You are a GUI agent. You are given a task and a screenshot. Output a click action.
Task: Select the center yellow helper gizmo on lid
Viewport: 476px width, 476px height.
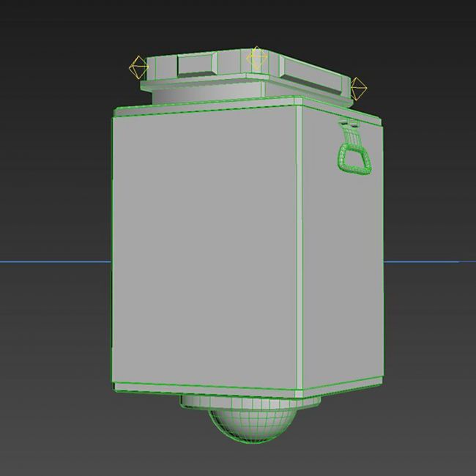[x=256, y=58]
